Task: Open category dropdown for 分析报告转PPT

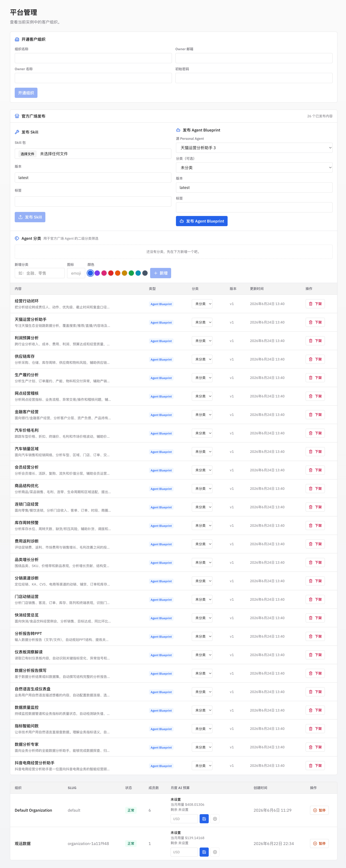Action: point(202,637)
